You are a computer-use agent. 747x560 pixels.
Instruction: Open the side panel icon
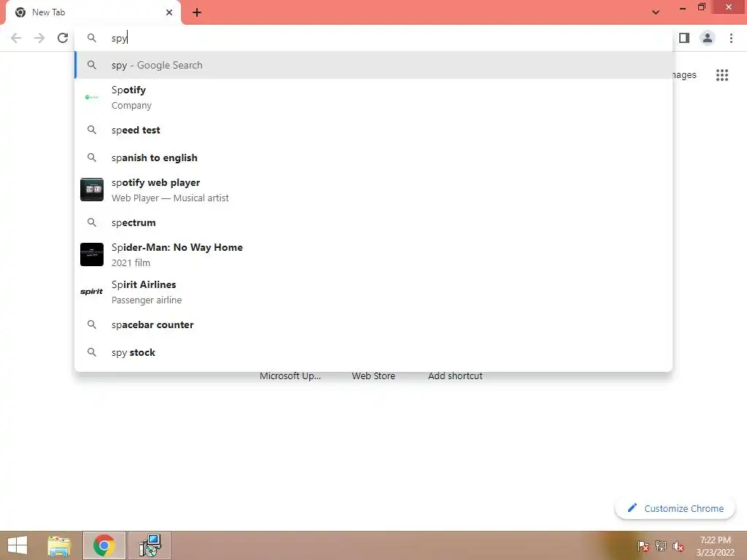coord(684,38)
